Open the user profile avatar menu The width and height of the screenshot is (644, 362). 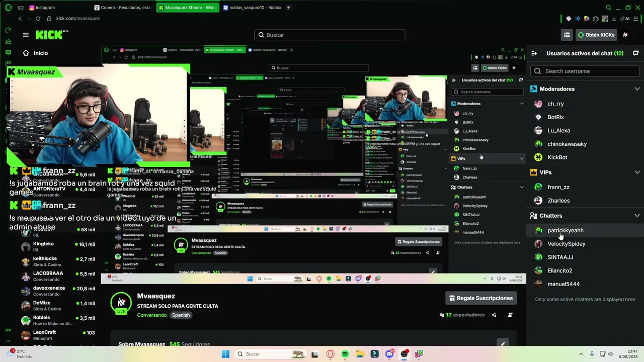626,35
